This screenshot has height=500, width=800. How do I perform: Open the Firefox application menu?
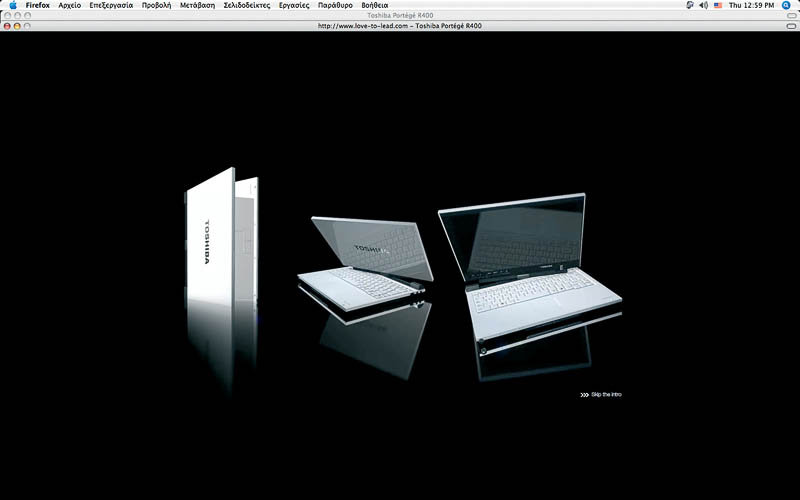point(38,5)
